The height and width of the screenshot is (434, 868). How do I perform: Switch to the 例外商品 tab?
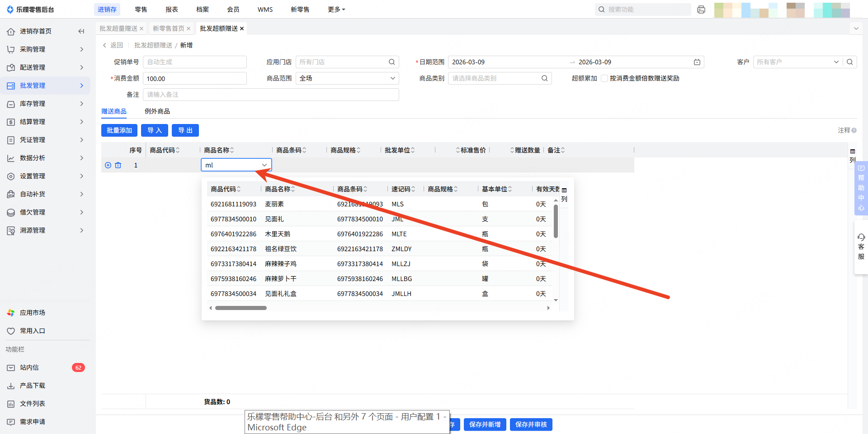click(x=157, y=111)
